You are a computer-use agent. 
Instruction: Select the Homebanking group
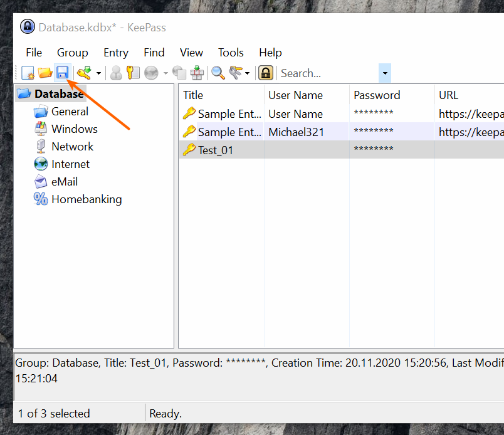tap(87, 199)
